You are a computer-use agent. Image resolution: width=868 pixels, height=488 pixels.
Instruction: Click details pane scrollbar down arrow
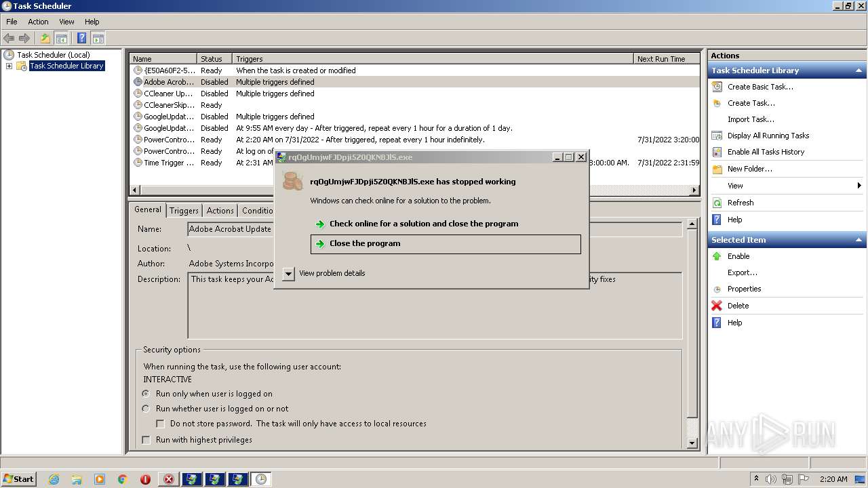692,443
